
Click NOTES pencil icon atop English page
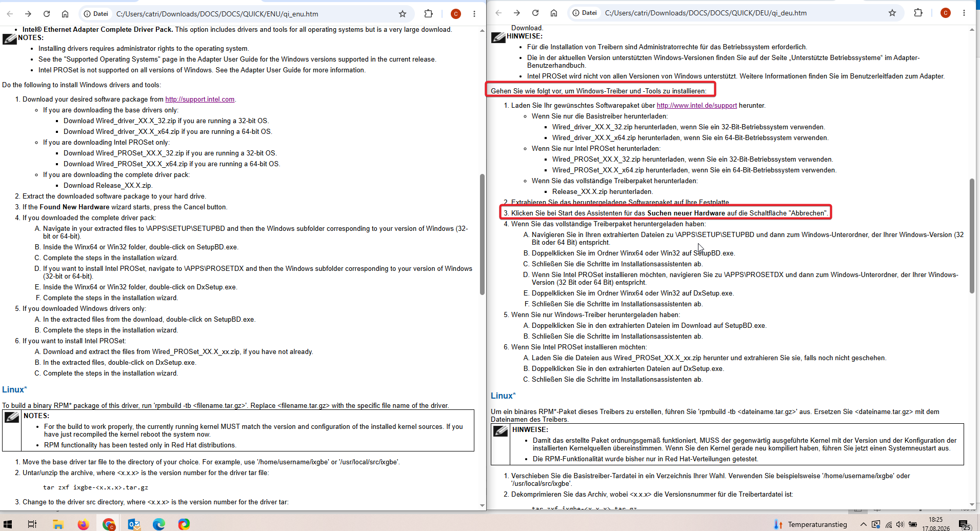click(x=10, y=39)
